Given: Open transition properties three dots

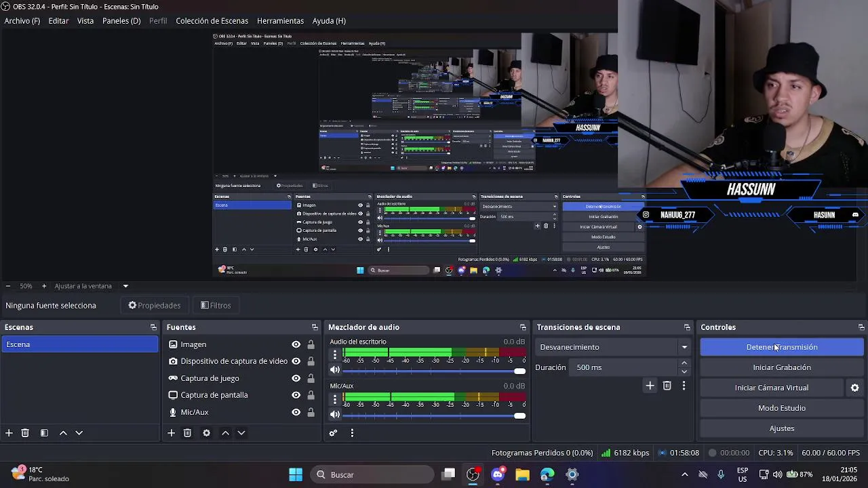Looking at the screenshot, I should pos(684,386).
